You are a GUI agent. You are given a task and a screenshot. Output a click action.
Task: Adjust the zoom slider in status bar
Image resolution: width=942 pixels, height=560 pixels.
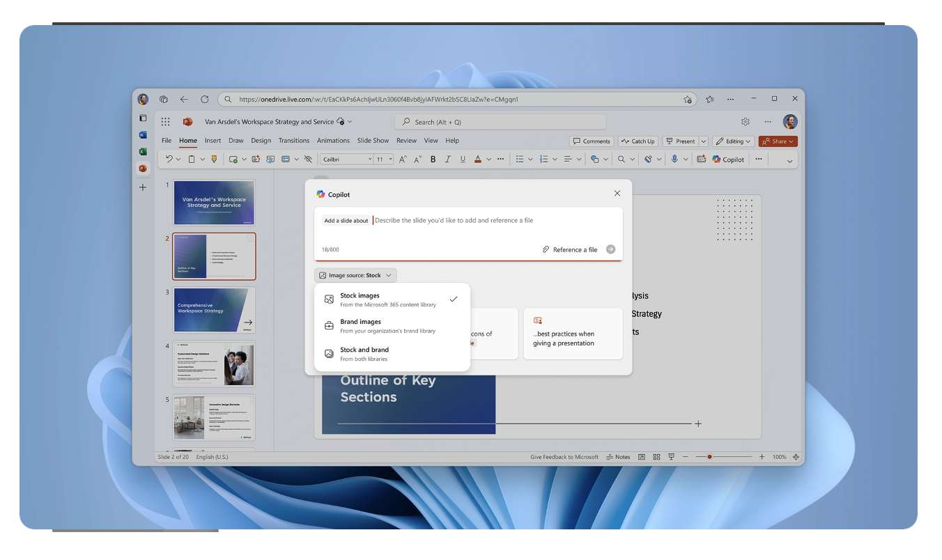(709, 457)
